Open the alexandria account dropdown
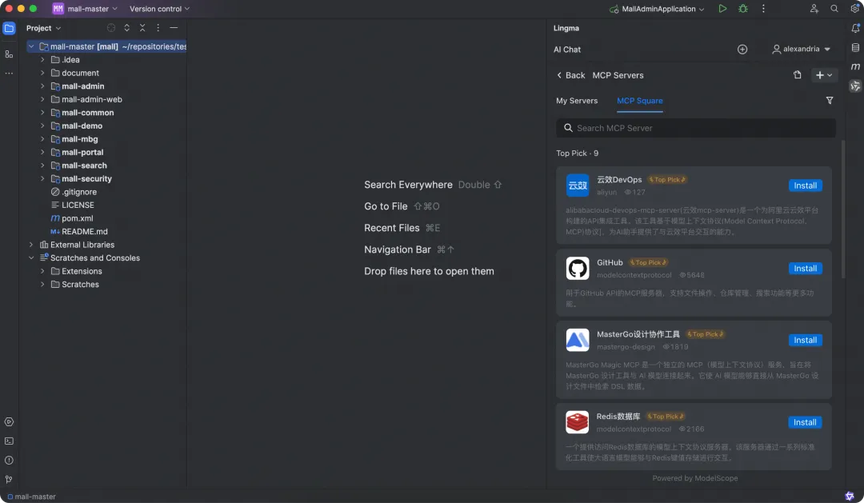 [x=801, y=49]
